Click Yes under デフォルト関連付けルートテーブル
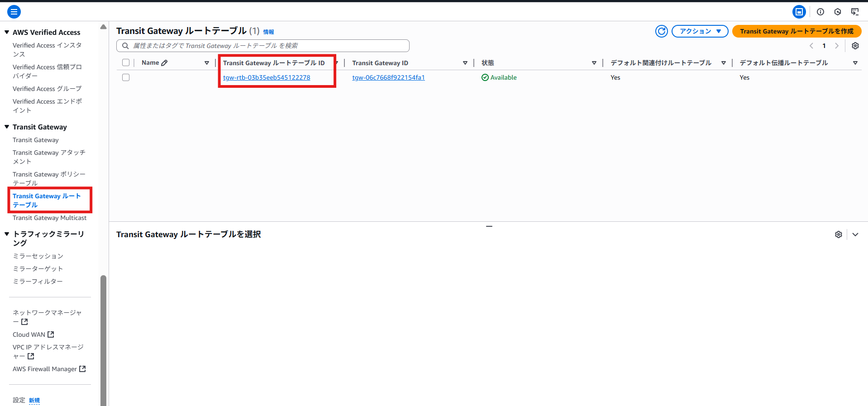The image size is (868, 406). 615,77
